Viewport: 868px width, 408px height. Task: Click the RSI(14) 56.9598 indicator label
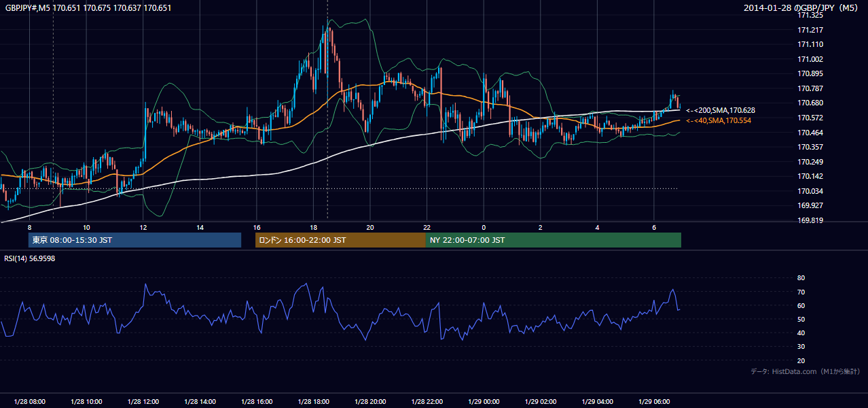pos(29,258)
